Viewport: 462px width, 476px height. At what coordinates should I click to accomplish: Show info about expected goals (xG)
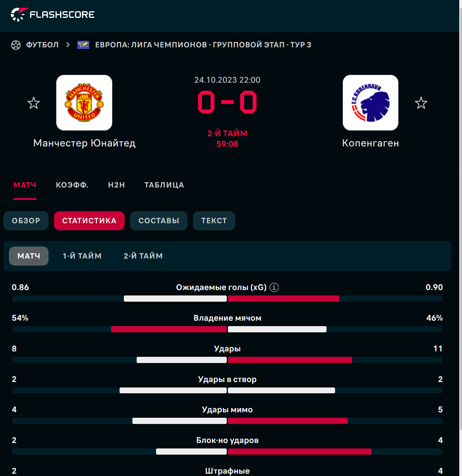point(274,287)
